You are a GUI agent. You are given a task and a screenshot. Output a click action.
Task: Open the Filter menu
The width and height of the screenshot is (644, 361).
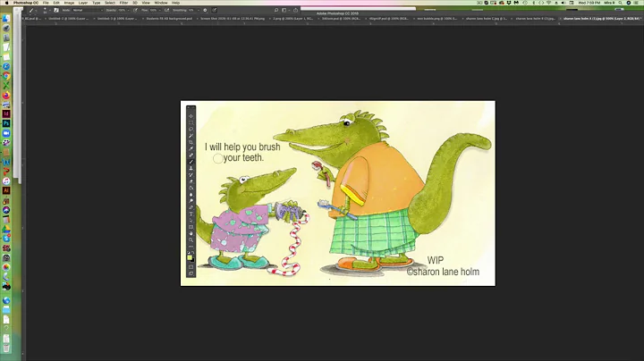[123, 3]
